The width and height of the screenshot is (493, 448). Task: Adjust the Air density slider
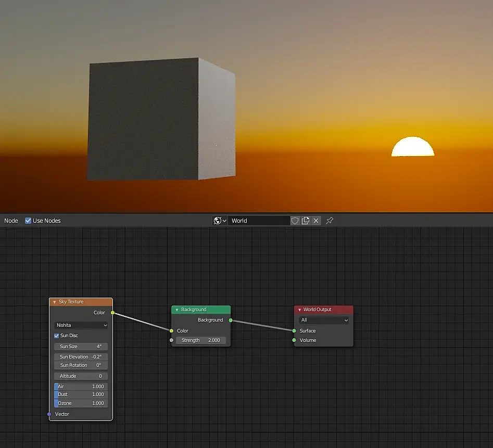coord(81,387)
